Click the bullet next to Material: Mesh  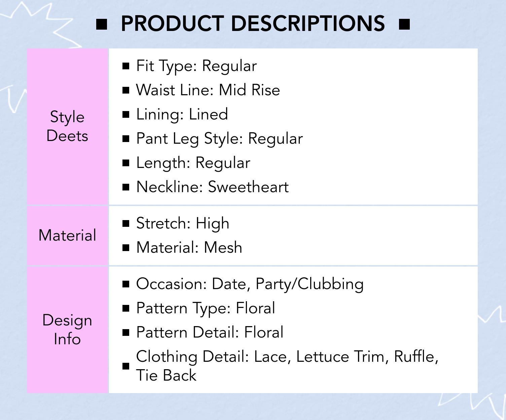(x=126, y=248)
